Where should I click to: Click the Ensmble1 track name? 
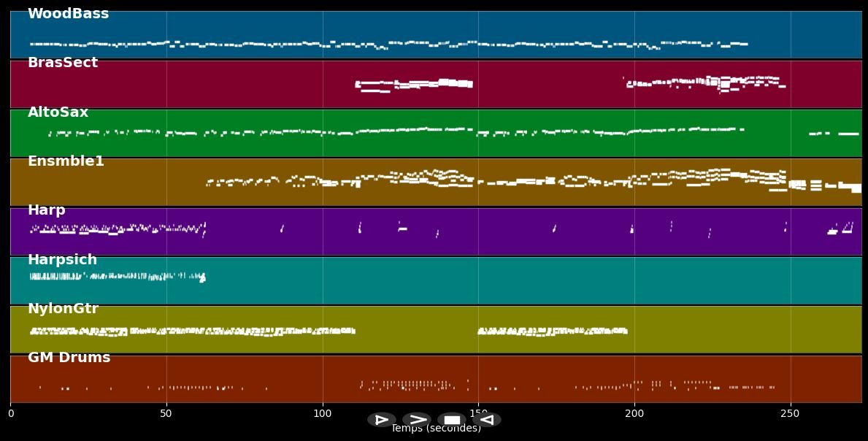tap(66, 161)
